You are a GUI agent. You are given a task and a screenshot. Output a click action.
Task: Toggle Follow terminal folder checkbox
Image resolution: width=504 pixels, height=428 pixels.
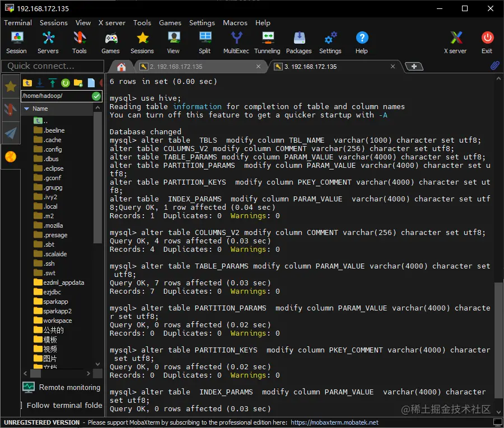[21, 405]
